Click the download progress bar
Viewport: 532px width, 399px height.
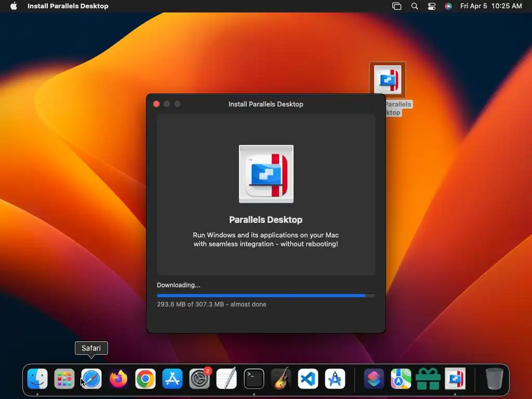[x=265, y=296]
